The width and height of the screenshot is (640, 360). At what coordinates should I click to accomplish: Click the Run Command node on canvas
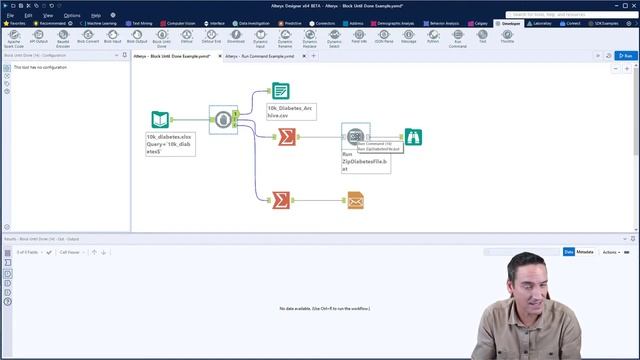tap(355, 136)
